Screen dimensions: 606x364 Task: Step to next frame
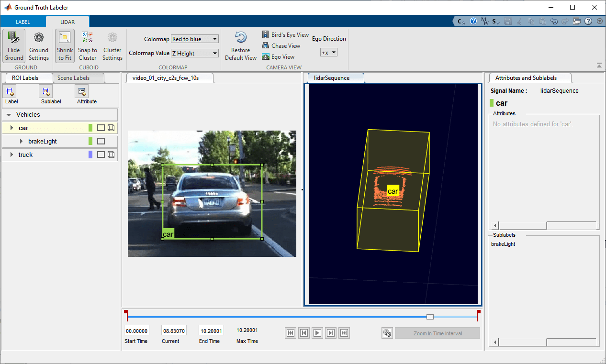pyautogui.click(x=330, y=333)
